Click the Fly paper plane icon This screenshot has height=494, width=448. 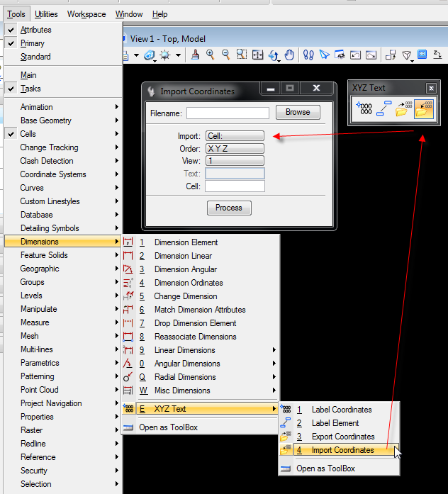(324, 55)
